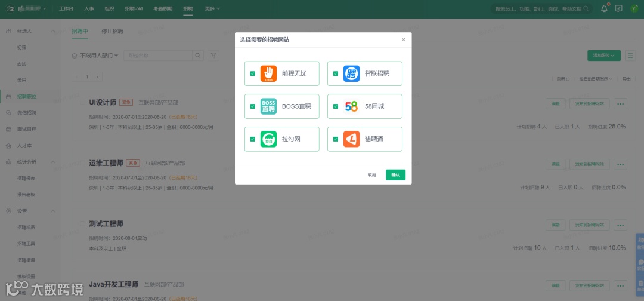Image resolution: width=644 pixels, height=301 pixels.
Task: Open the company name dropdown at top left
Action: 32,8
